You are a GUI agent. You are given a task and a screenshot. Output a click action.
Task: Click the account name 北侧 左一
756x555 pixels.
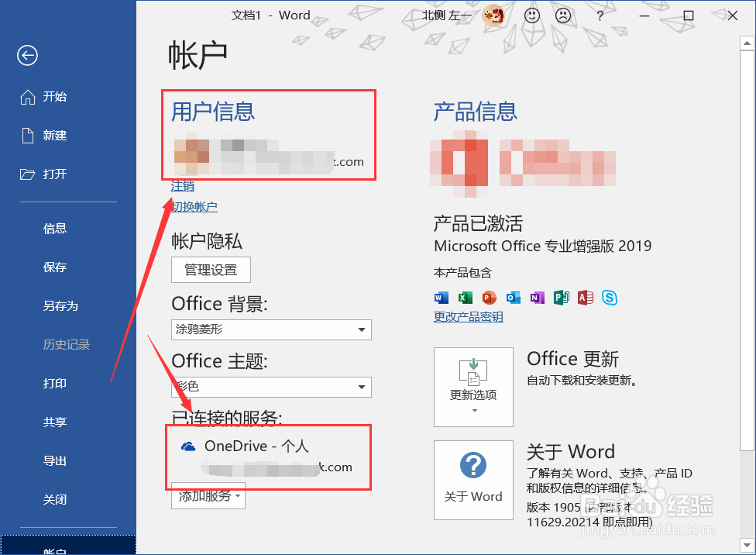446,16
